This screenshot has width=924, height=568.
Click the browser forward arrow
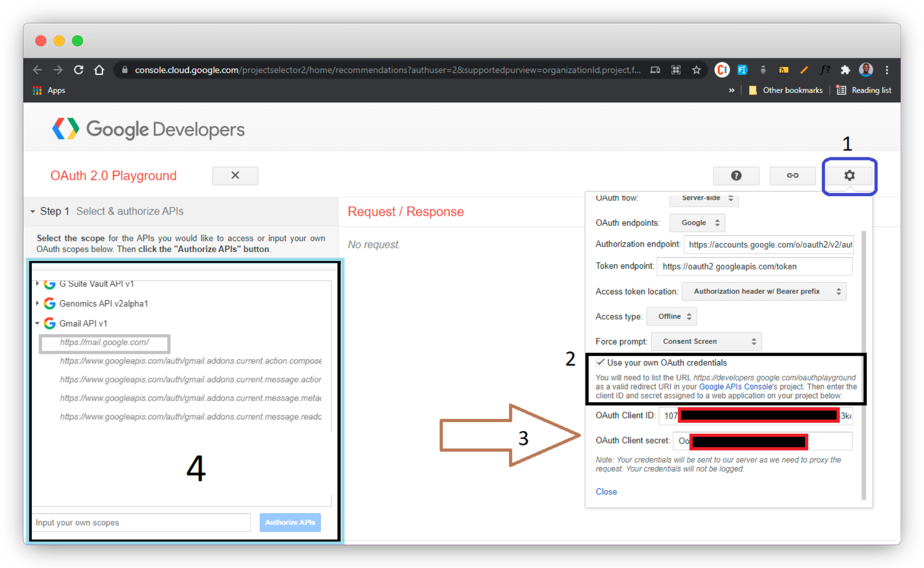58,70
